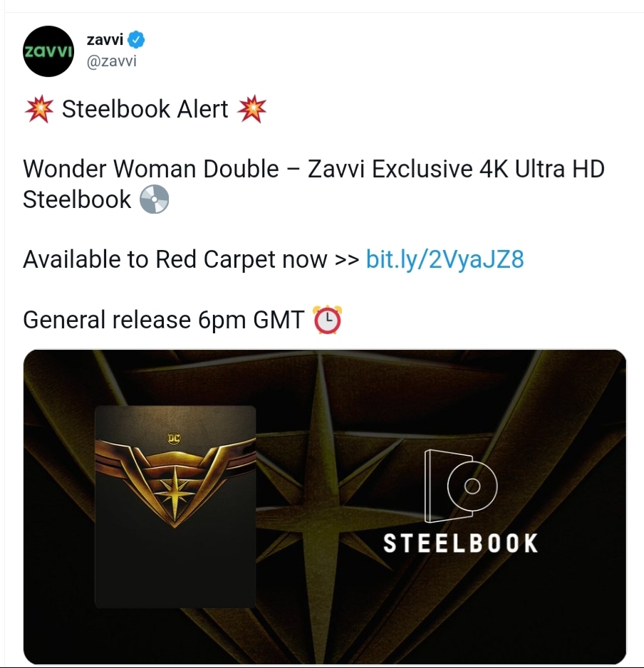Screen dimensions: 644x668
Task: Click the General release 6pm GMT text
Action: pyautogui.click(x=164, y=320)
